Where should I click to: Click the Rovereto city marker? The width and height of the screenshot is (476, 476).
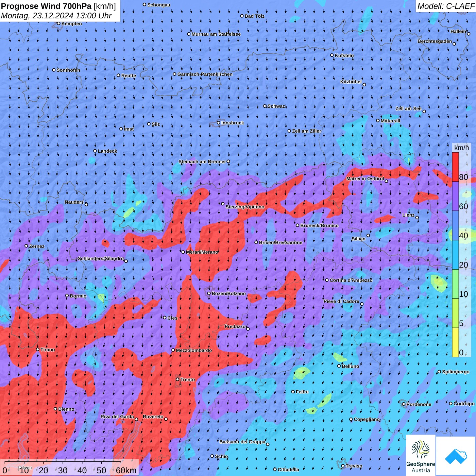166,419
